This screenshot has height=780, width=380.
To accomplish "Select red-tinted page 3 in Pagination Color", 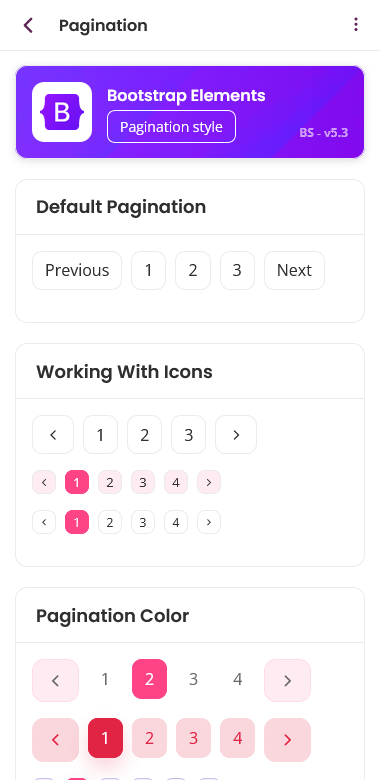I will click(x=193, y=738).
